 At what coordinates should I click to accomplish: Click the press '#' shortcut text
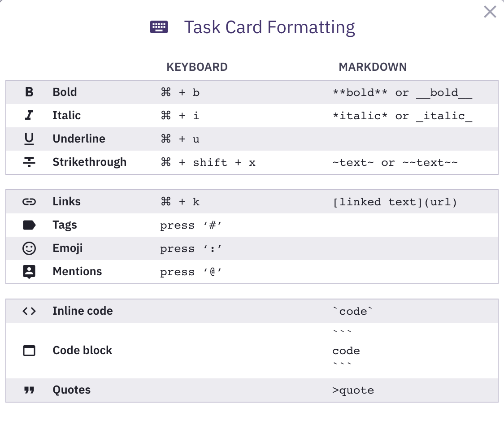pyautogui.click(x=191, y=226)
